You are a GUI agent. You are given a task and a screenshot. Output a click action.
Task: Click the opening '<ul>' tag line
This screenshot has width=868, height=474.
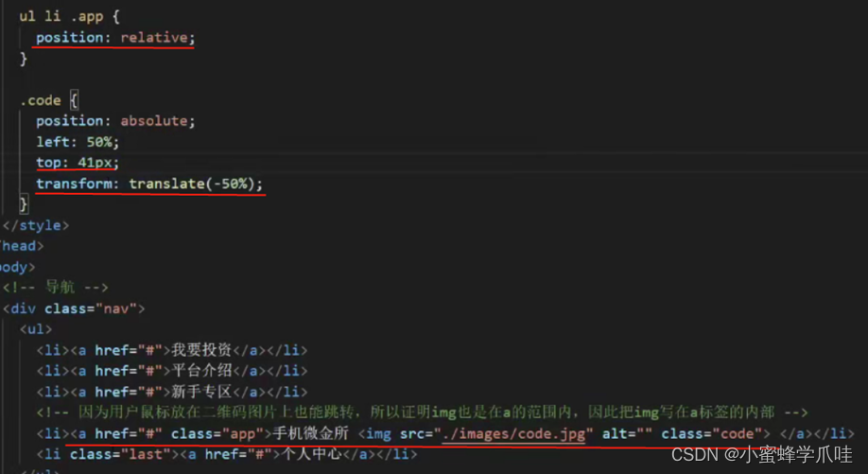click(x=36, y=329)
